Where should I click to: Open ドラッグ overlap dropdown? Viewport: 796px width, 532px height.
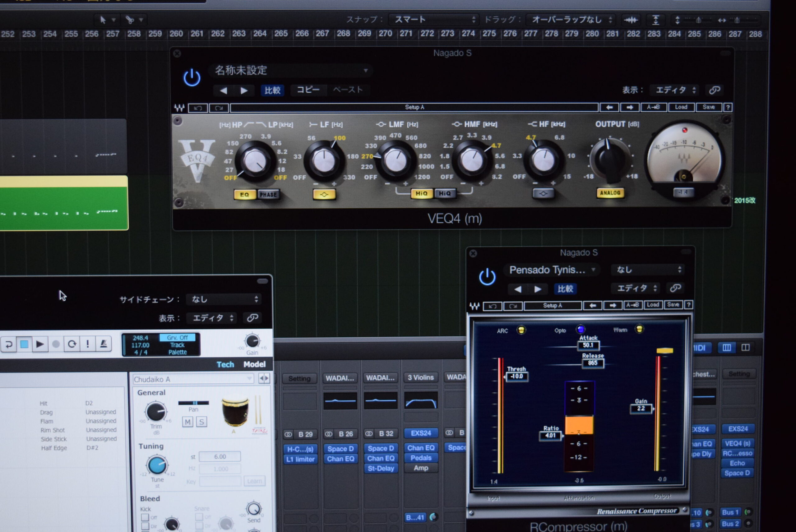tap(571, 20)
